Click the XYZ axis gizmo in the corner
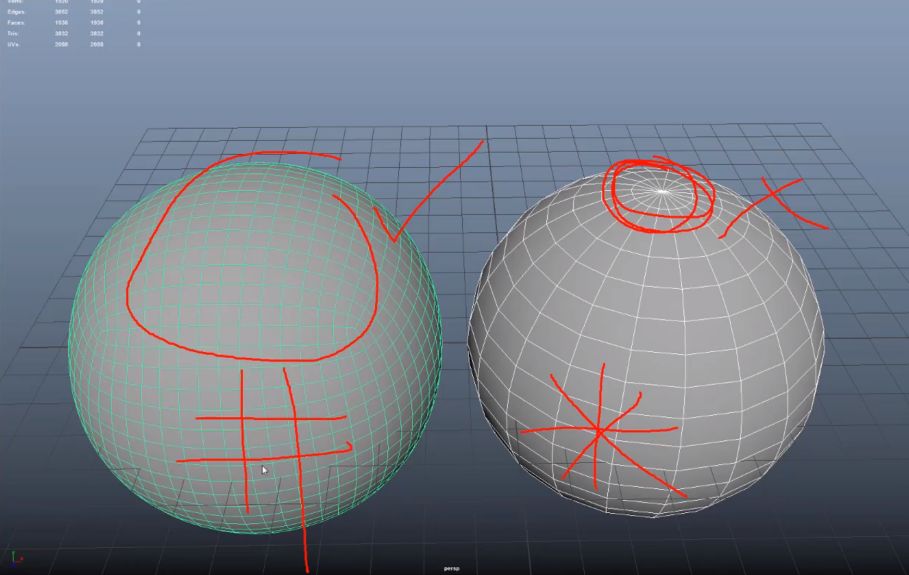This screenshot has height=575, width=909. tap(18, 557)
